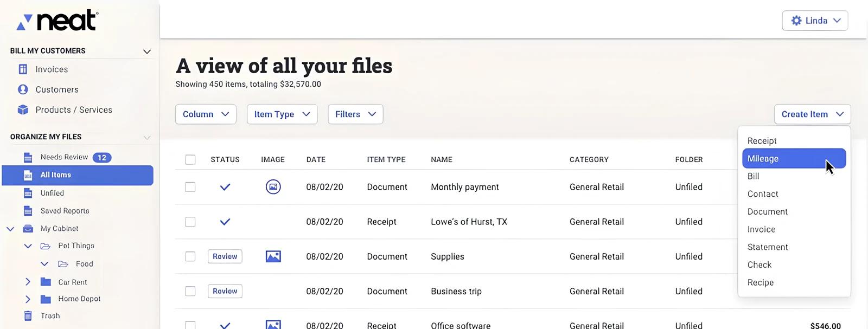Click the Customers person icon
The height and width of the screenshot is (329, 868).
click(x=23, y=89)
